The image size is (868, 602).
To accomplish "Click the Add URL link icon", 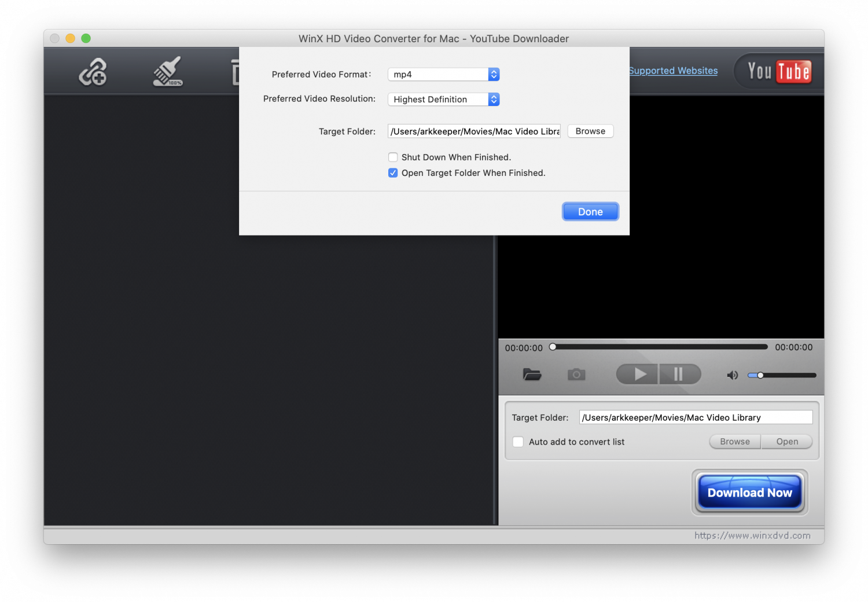I will [93, 72].
